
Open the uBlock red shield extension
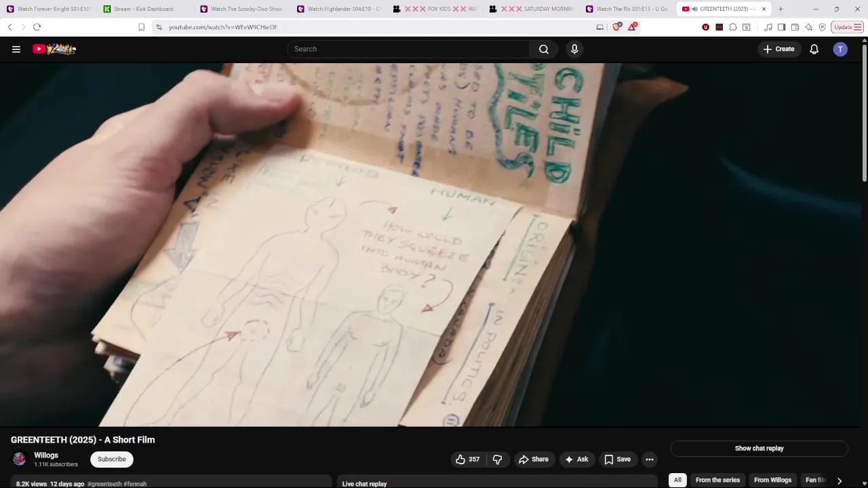[705, 27]
